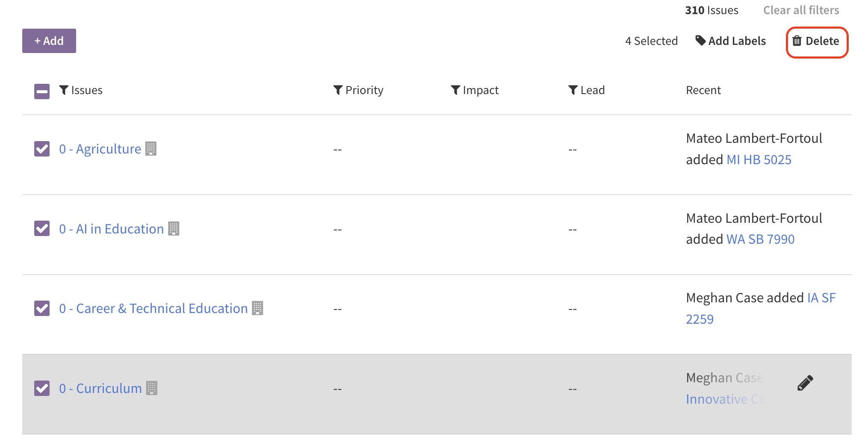This screenshot has width=868, height=443.
Task: Open the Issues column filter funnel
Action: click(x=64, y=90)
